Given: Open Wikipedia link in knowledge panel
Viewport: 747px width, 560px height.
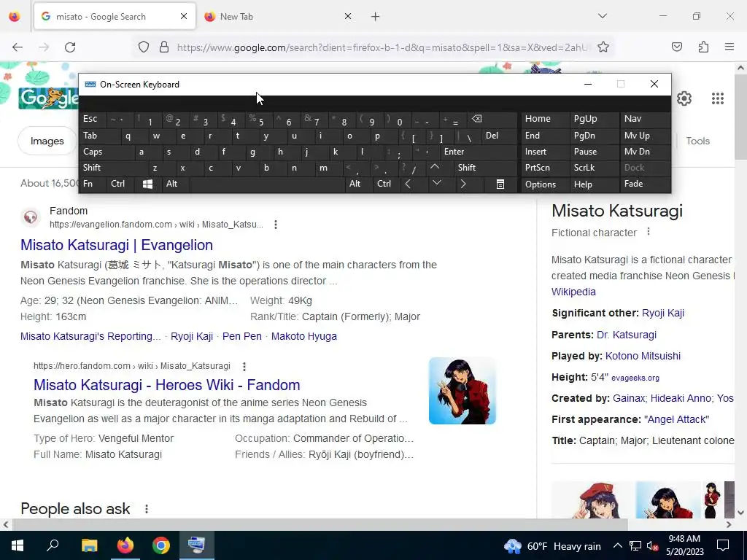Looking at the screenshot, I should coord(573,292).
